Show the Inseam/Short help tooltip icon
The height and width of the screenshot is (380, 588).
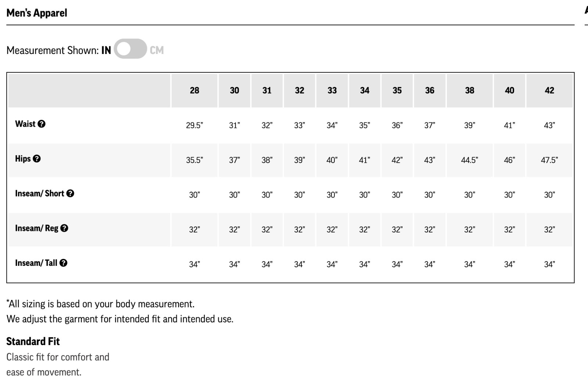pyautogui.click(x=70, y=193)
